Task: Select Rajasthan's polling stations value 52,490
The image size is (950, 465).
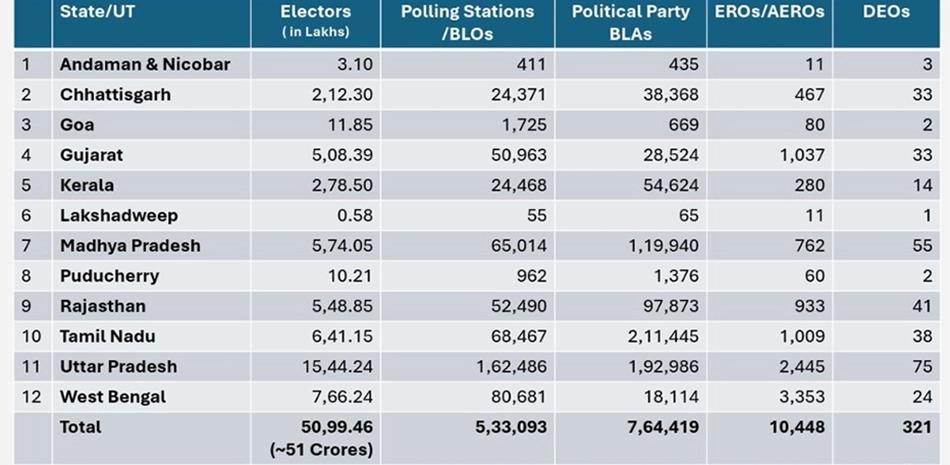Action: (x=518, y=306)
